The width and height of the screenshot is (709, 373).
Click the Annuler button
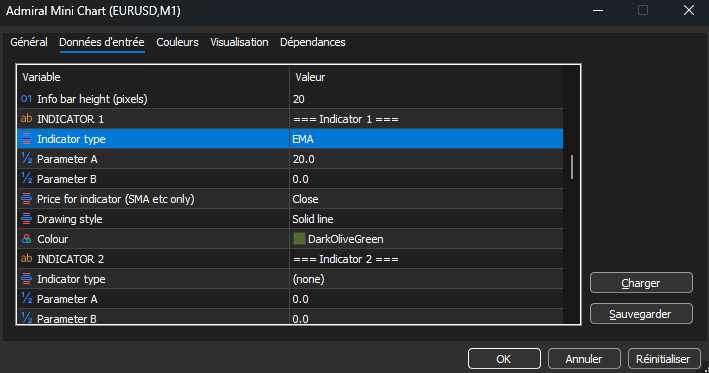click(584, 359)
